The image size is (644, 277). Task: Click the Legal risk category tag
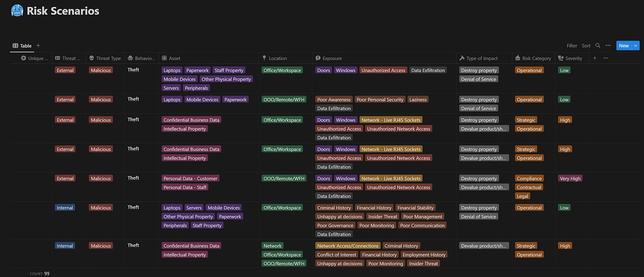point(522,196)
